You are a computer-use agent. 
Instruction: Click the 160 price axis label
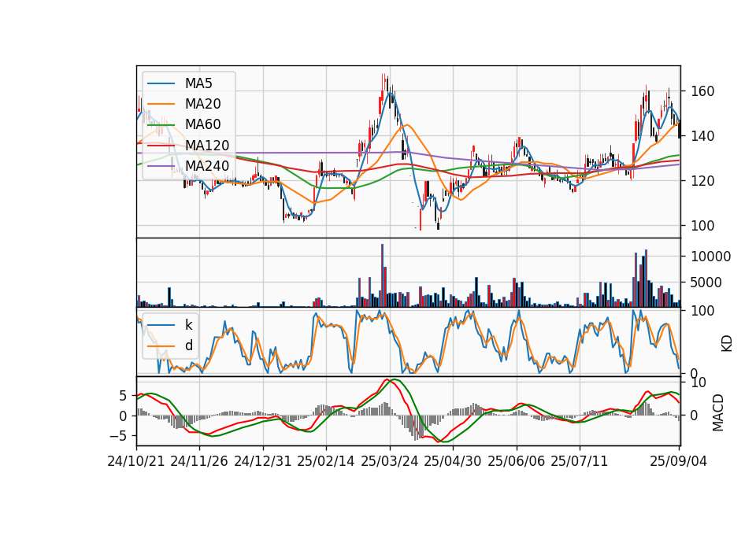coord(702,91)
